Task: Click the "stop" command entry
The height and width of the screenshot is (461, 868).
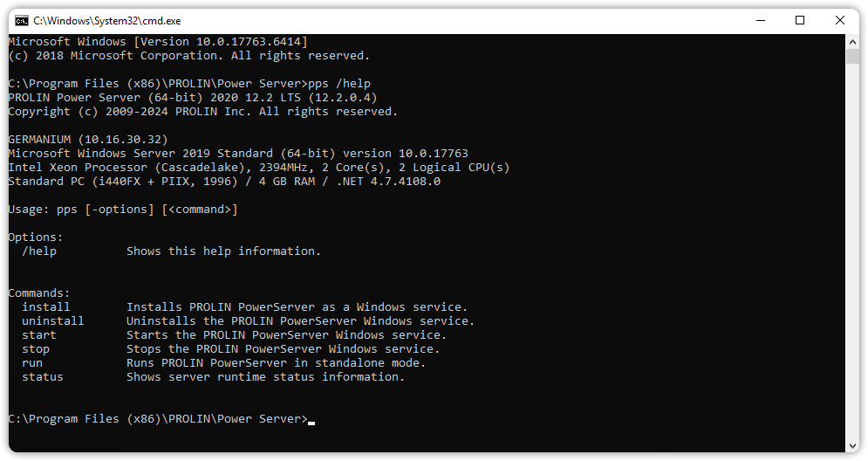Action: coord(36,349)
